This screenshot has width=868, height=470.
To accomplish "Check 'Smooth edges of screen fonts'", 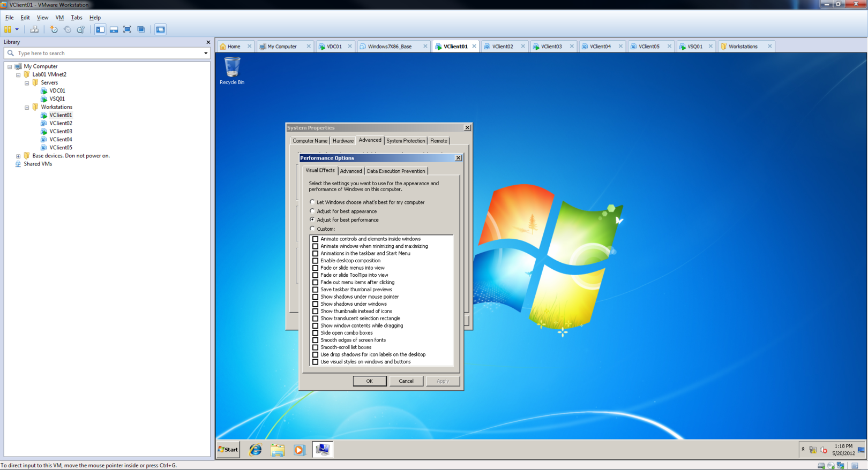I will point(315,340).
